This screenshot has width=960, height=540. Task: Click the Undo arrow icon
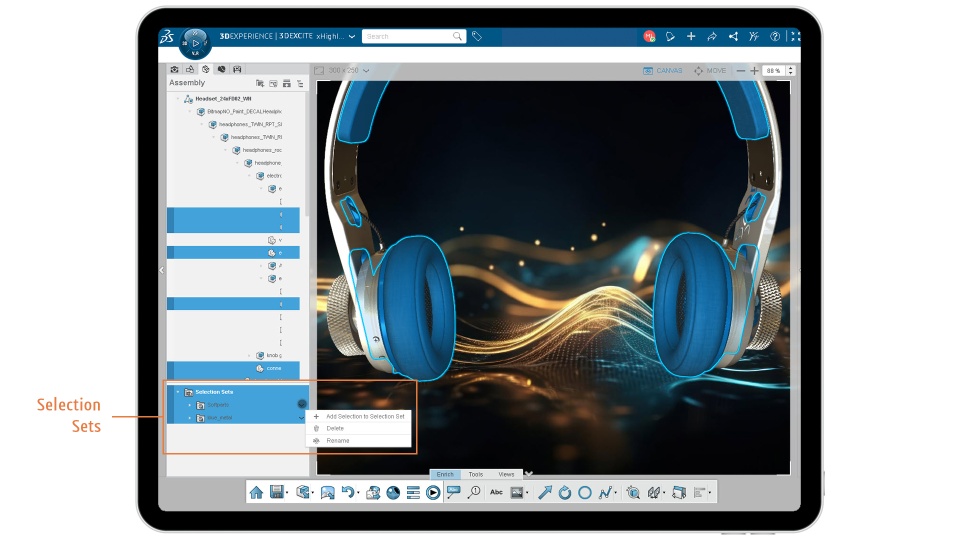click(x=347, y=492)
